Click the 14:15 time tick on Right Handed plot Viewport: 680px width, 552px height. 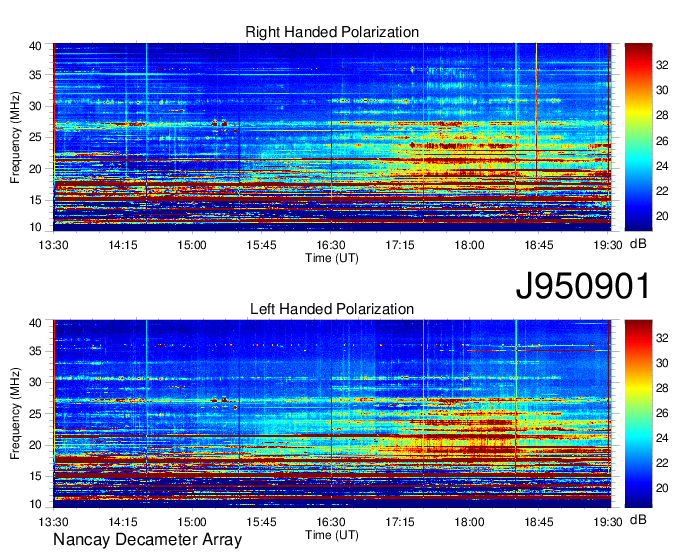click(123, 245)
